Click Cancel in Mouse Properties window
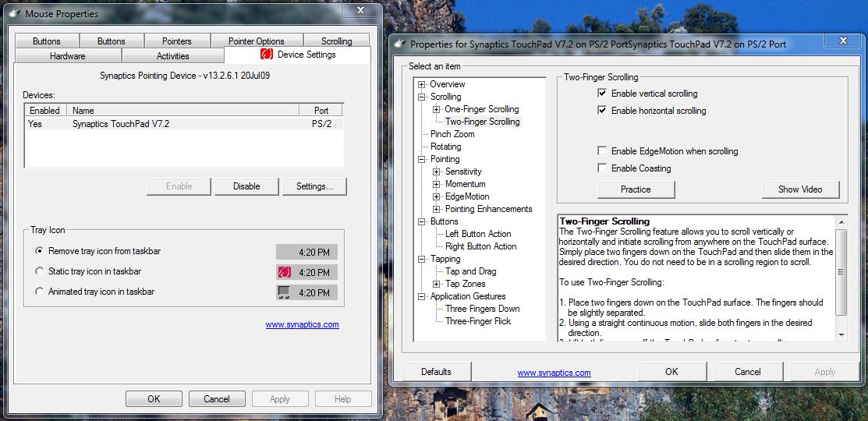The width and height of the screenshot is (868, 421). tap(217, 399)
